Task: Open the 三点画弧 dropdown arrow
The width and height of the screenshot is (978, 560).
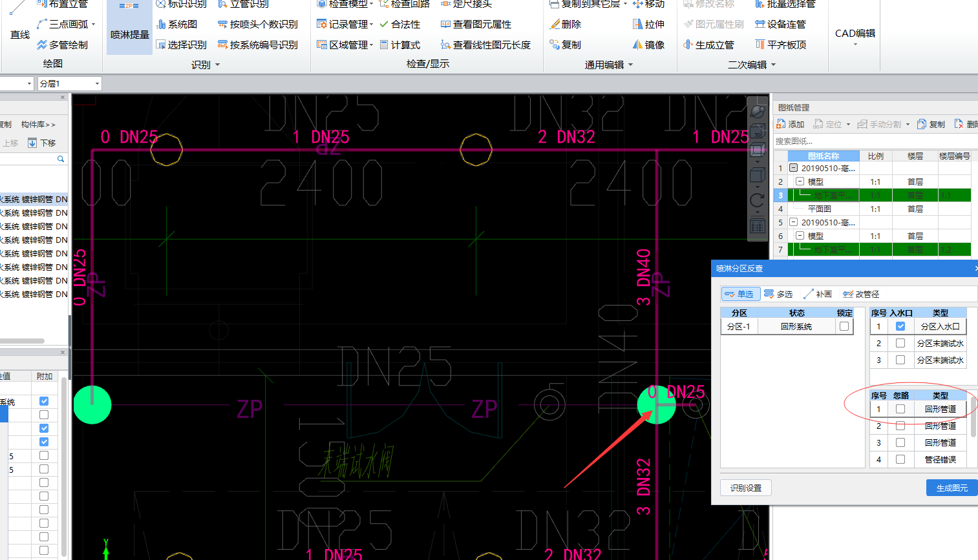Action: point(94,25)
